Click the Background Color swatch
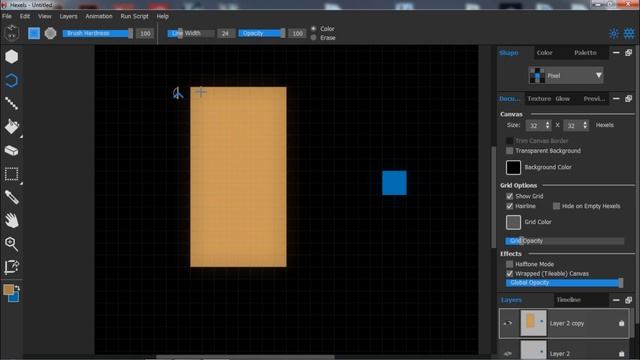The height and width of the screenshot is (360, 640). coord(513,167)
